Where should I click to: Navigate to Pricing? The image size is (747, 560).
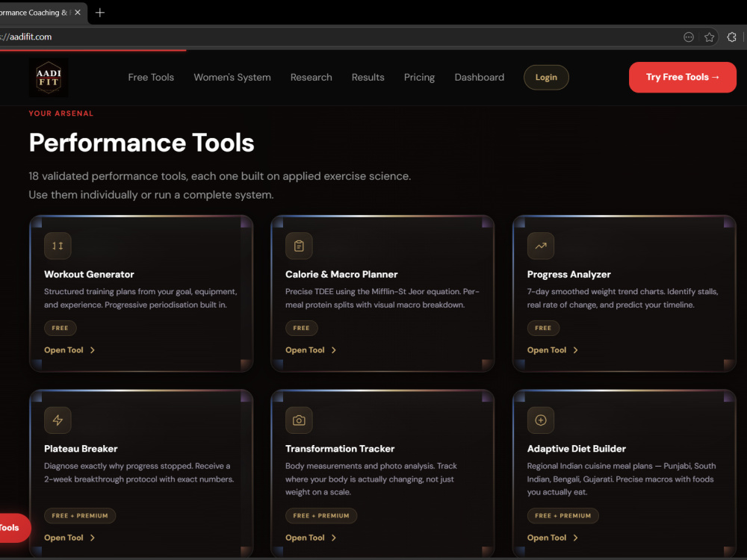coord(419,77)
